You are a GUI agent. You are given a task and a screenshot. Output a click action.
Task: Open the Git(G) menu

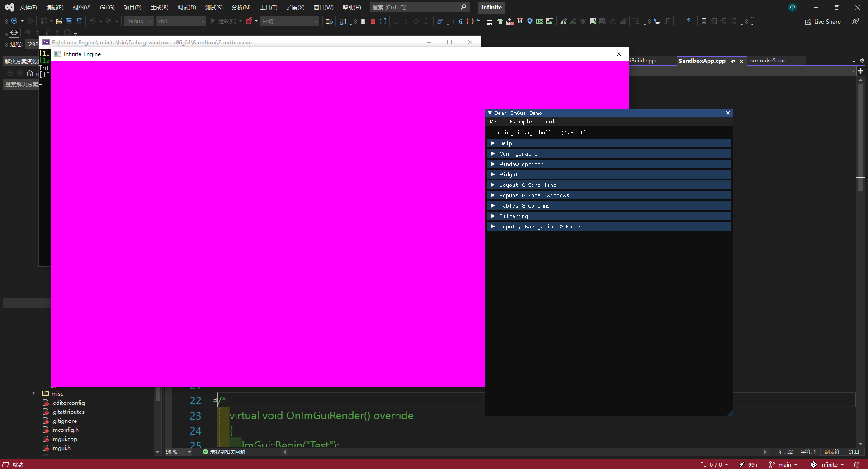(x=107, y=7)
